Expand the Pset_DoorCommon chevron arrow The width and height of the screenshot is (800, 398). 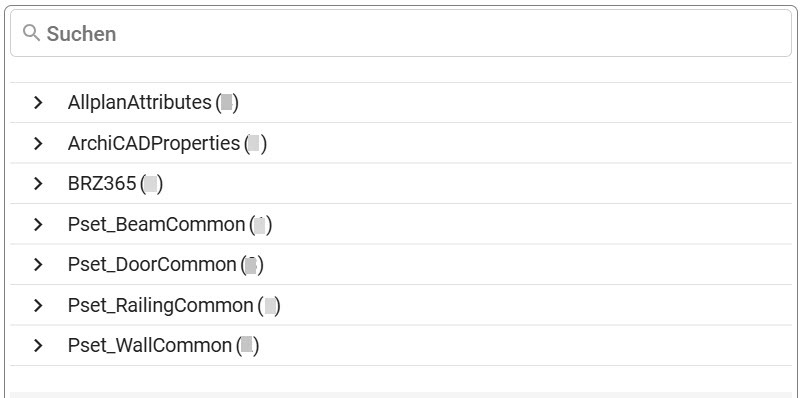[38, 265]
